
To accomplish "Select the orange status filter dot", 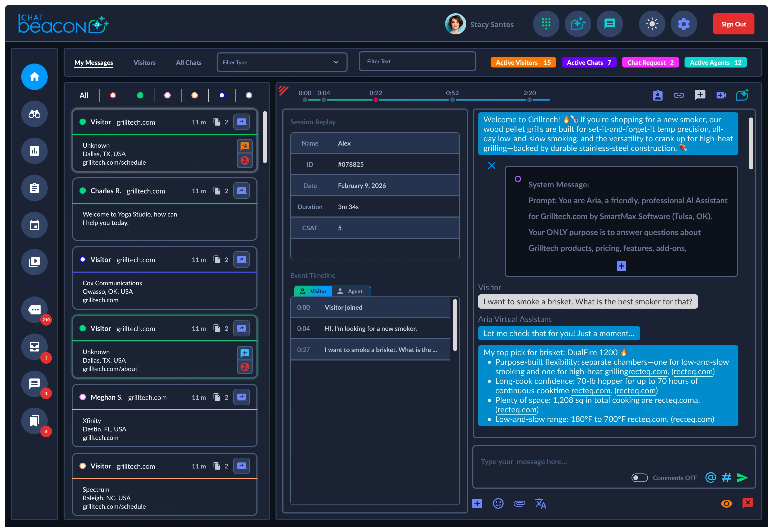I will (194, 95).
